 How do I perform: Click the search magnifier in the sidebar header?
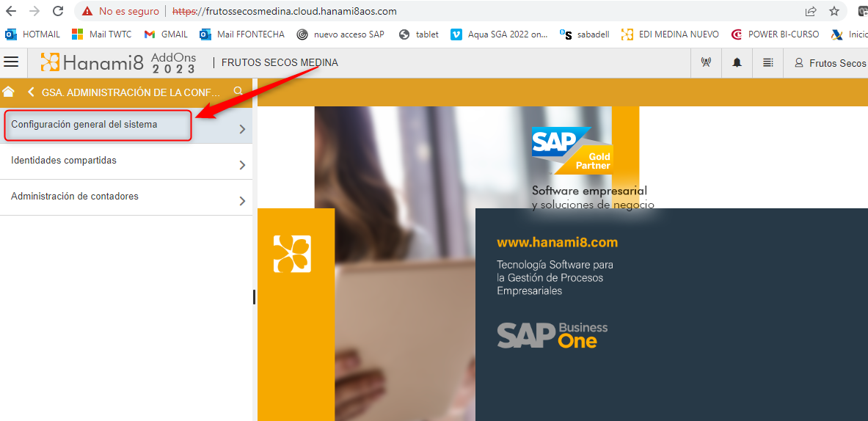238,91
